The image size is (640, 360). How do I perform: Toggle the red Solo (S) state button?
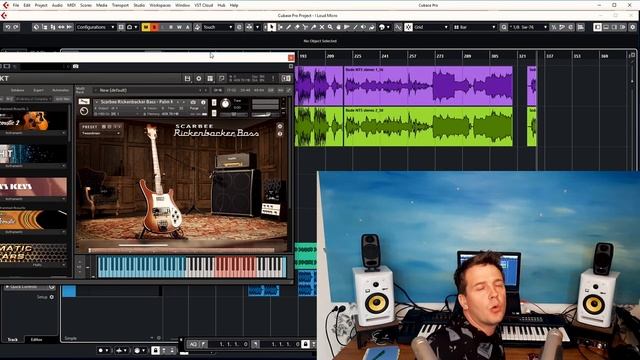click(154, 27)
